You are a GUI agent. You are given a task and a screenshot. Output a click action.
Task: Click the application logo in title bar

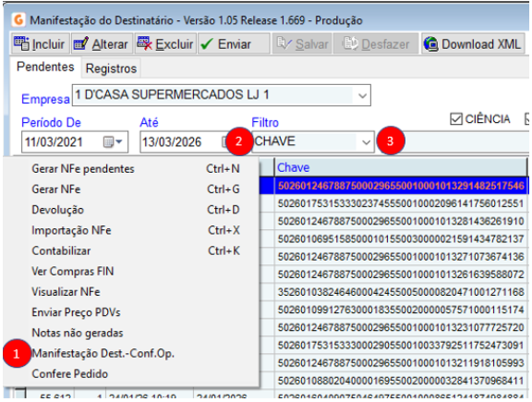click(18, 19)
